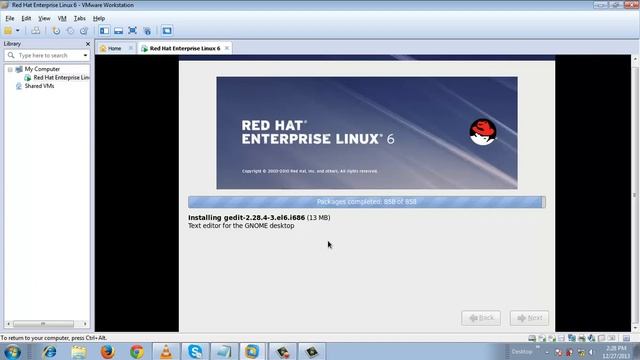Open the VM menu
Image resolution: width=640 pixels, height=360 pixels.
[x=62, y=18]
